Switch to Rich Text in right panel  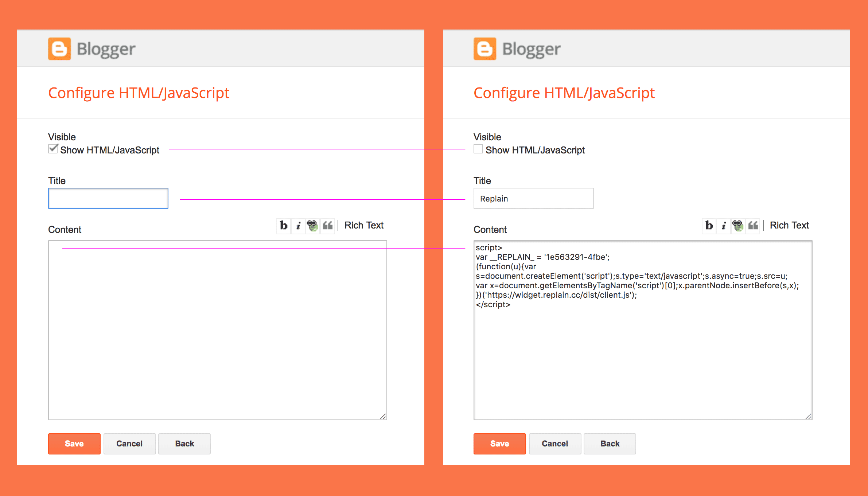click(x=789, y=226)
